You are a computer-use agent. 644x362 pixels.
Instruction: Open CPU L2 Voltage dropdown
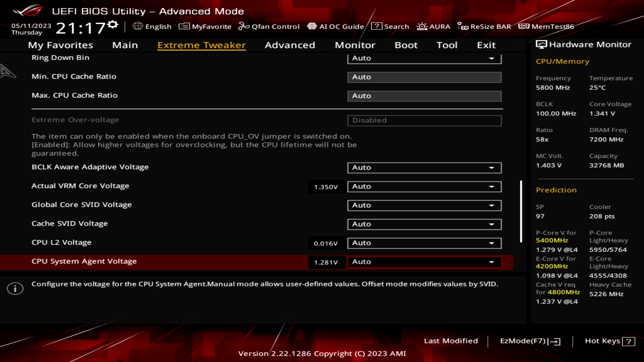[x=424, y=243]
